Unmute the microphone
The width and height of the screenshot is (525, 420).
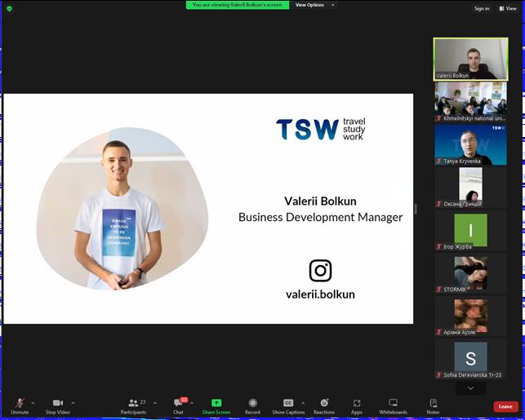pos(20,405)
